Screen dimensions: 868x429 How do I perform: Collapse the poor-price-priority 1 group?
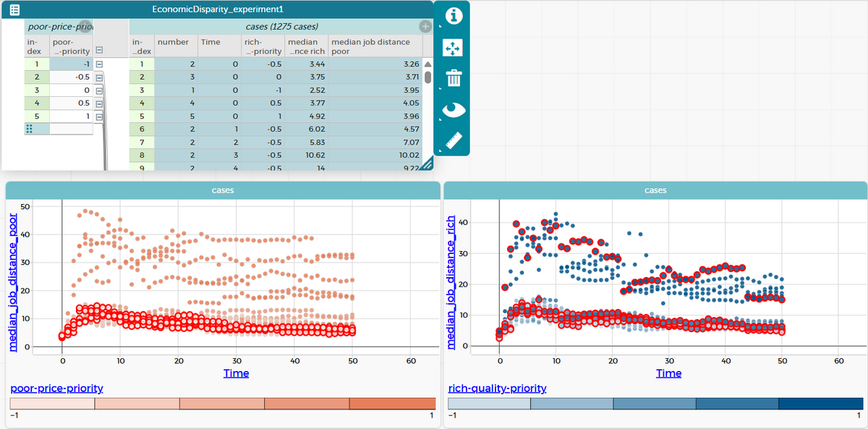99,116
